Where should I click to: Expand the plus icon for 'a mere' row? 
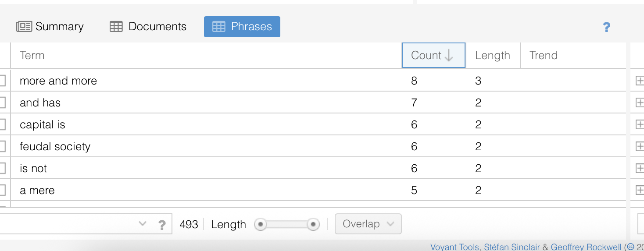coord(639,190)
